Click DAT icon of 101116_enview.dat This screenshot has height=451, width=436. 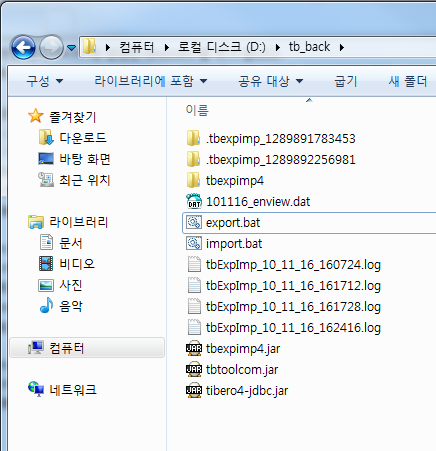click(194, 201)
